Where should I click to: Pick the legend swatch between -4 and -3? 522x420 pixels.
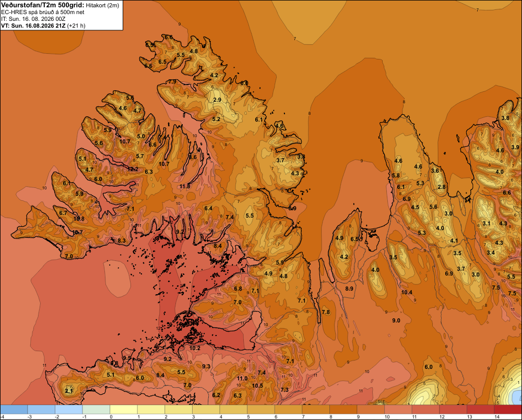(14, 410)
